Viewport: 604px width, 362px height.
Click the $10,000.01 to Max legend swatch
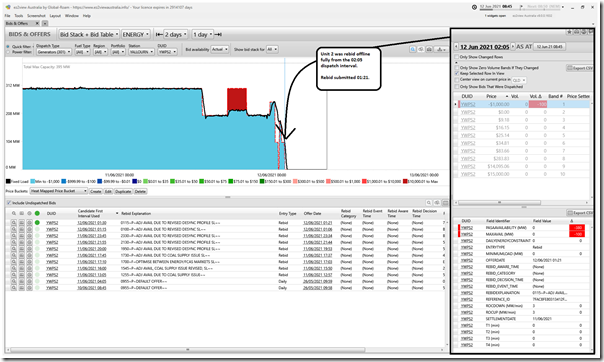(x=405, y=181)
